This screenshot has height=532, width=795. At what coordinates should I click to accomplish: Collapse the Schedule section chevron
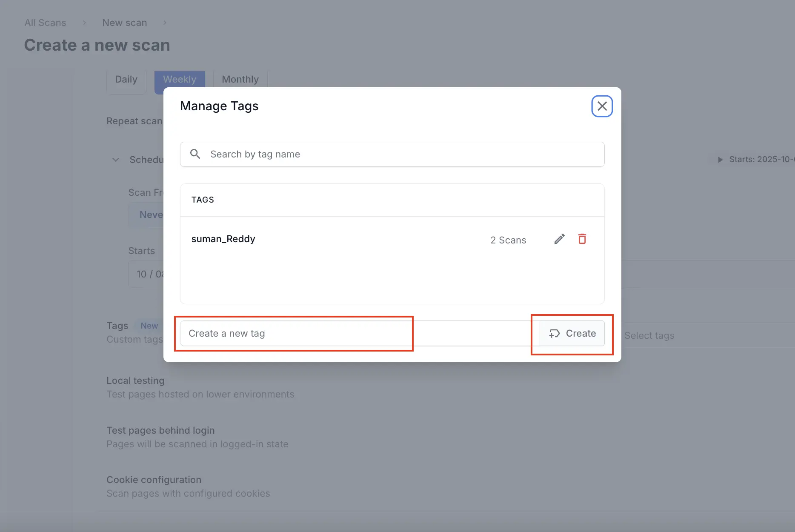tap(115, 160)
